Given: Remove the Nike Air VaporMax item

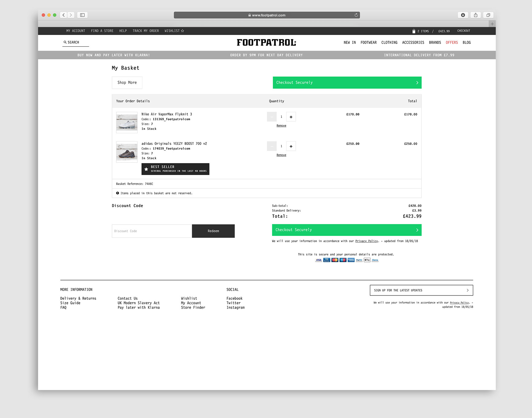Looking at the screenshot, I should pos(281,126).
